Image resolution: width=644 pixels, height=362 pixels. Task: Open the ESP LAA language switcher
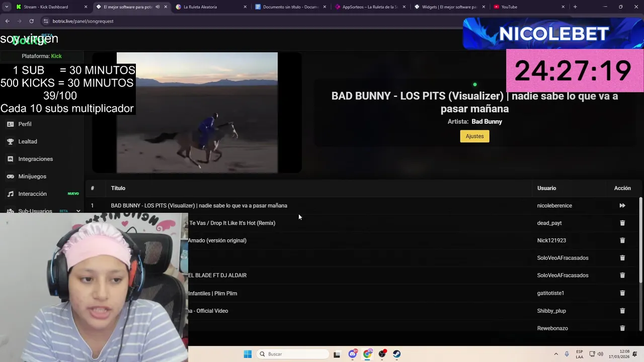coord(580,354)
